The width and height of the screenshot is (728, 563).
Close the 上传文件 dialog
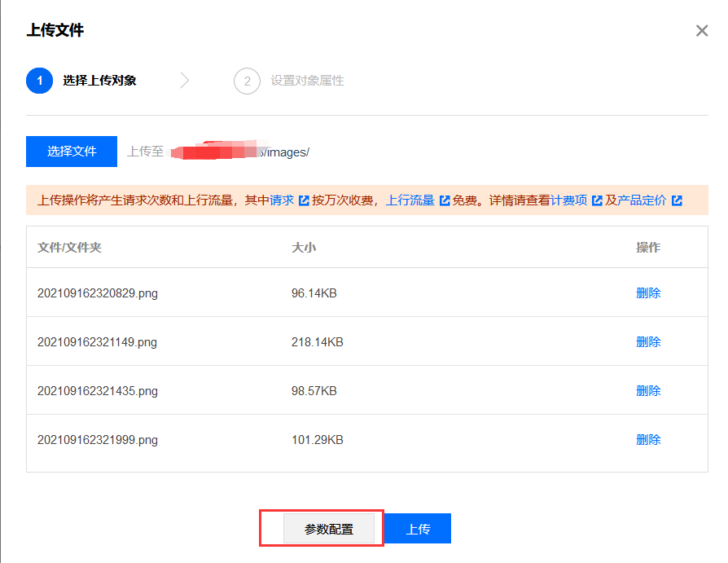click(702, 31)
